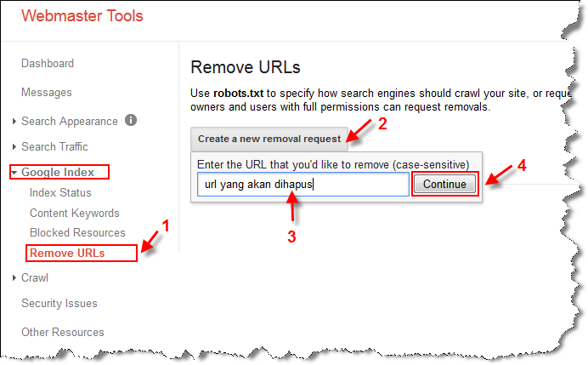The height and width of the screenshot is (365, 588).
Task: Open the Search Traffic menu item
Action: 54,147
